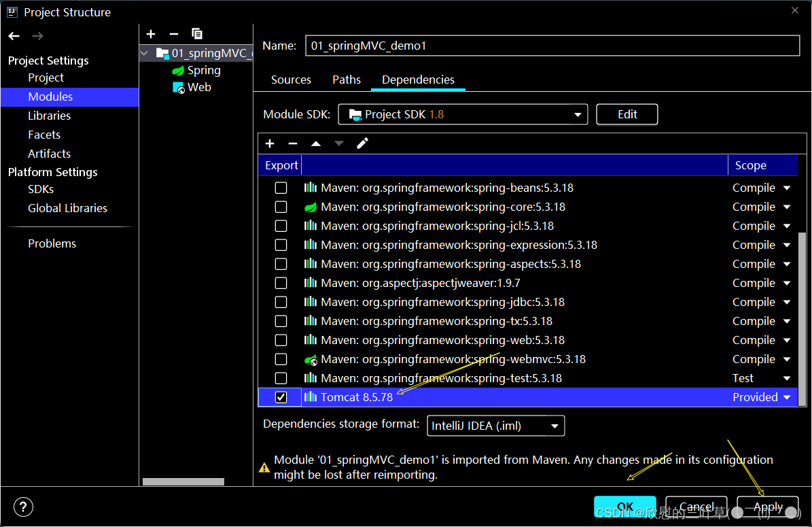Viewport: 812px width, 527px height.
Task: Go back with the left arrow
Action: (14, 36)
